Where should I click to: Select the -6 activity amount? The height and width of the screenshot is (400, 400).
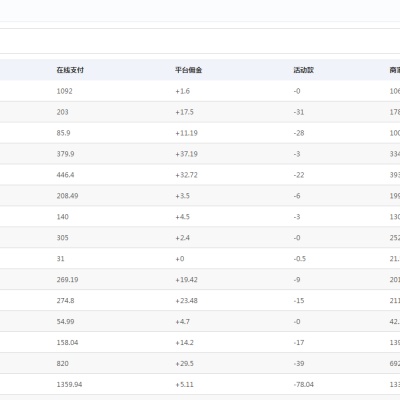click(x=297, y=196)
